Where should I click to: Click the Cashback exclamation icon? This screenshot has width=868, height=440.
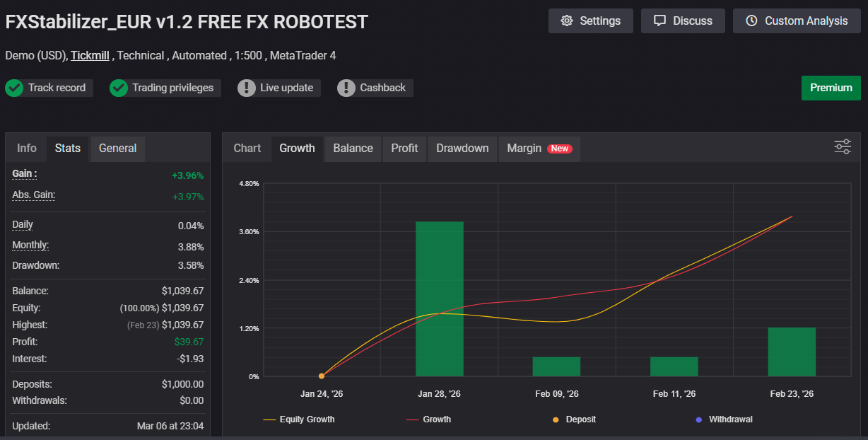(346, 88)
